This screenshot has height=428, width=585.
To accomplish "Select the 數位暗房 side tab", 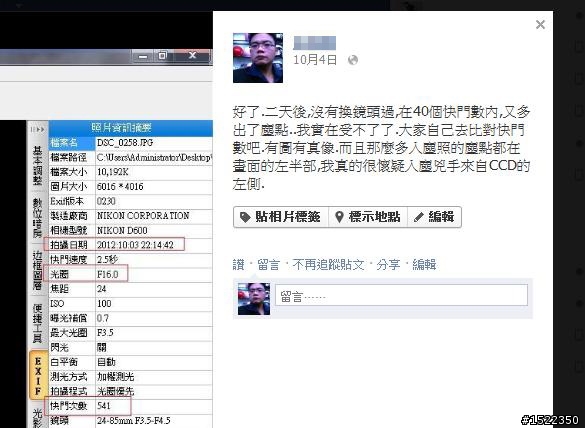I will [38, 218].
